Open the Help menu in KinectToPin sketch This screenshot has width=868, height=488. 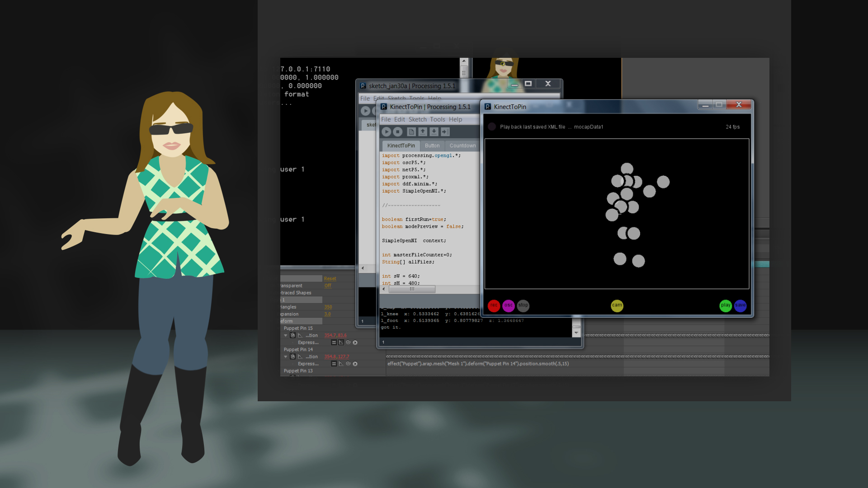[x=455, y=119]
